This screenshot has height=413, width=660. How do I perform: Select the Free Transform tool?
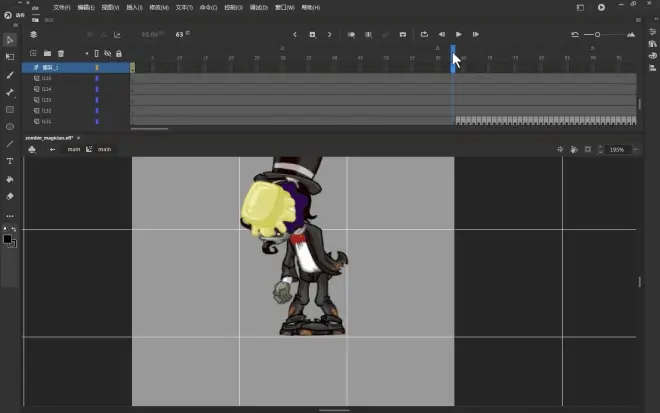[x=10, y=56]
